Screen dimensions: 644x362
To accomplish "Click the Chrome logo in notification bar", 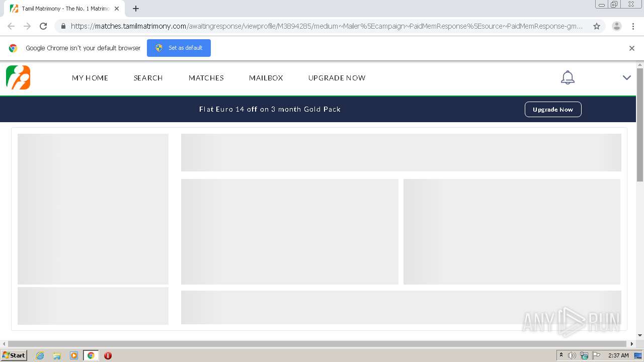I will (13, 48).
